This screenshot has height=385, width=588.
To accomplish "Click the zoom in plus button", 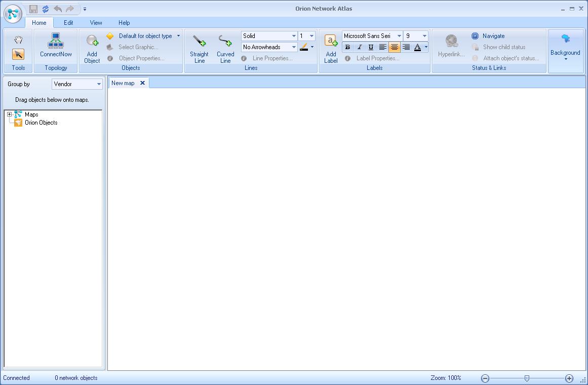I will click(x=569, y=378).
